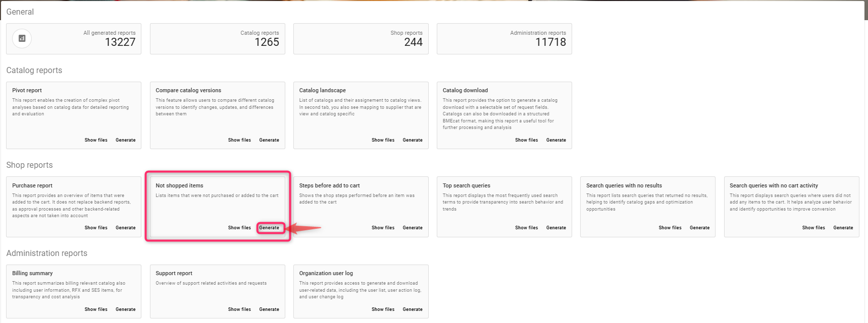Open the Shop reports count card
Viewport: 868px width, 323px height.
click(361, 39)
